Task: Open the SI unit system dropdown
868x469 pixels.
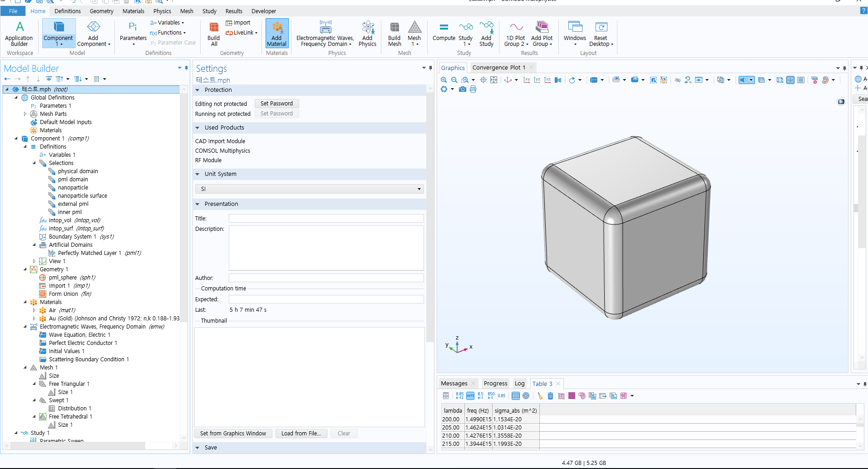Action: coord(310,189)
